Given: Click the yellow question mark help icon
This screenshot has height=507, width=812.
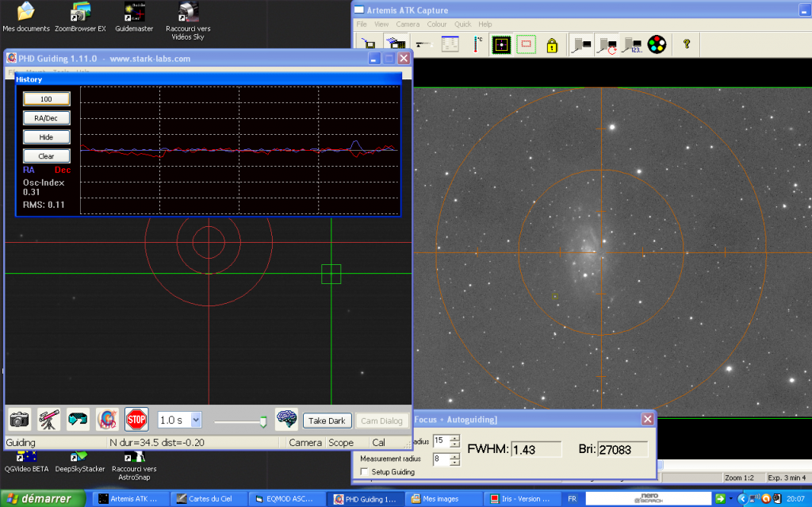Looking at the screenshot, I should click(x=687, y=44).
